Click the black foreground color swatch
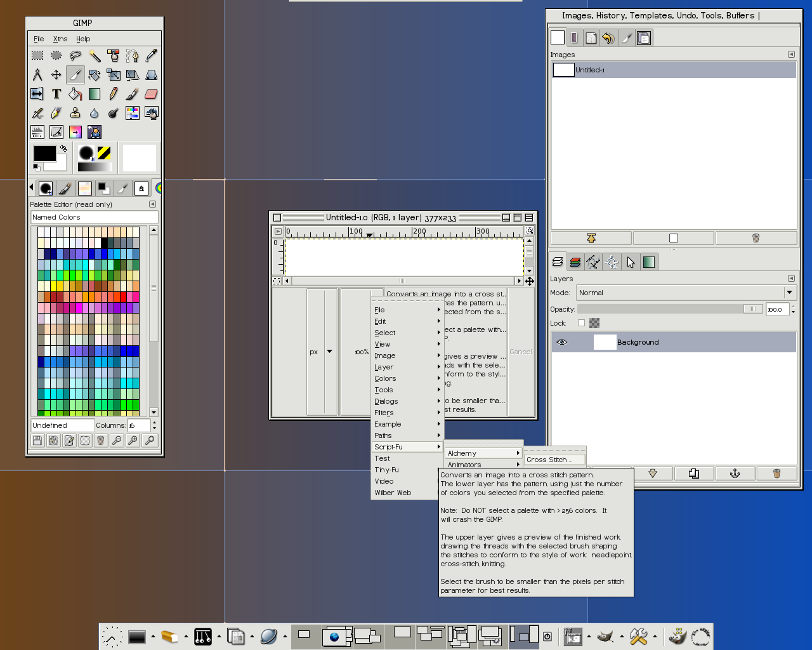Screen dimensions: 812x650 pyautogui.click(x=44, y=153)
